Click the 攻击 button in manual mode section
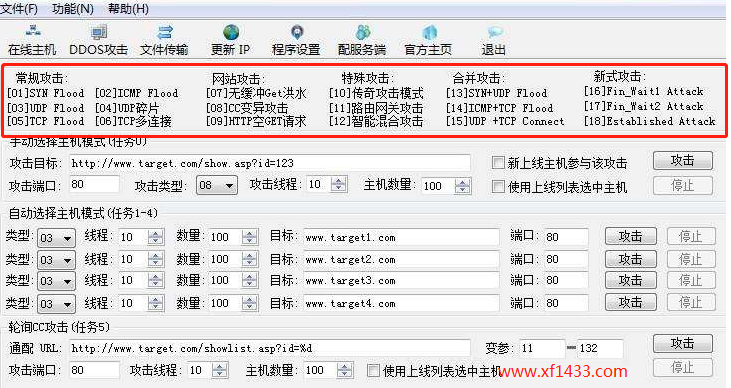731x388 pixels. [x=683, y=160]
